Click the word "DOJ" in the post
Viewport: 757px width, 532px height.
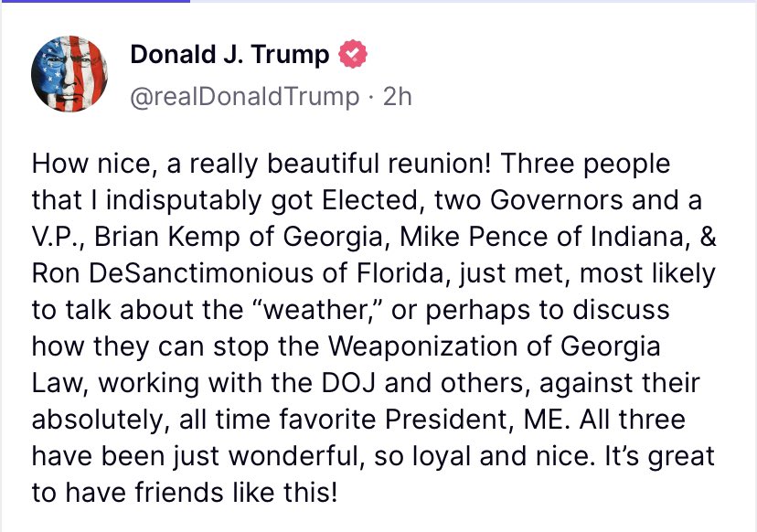point(348,383)
